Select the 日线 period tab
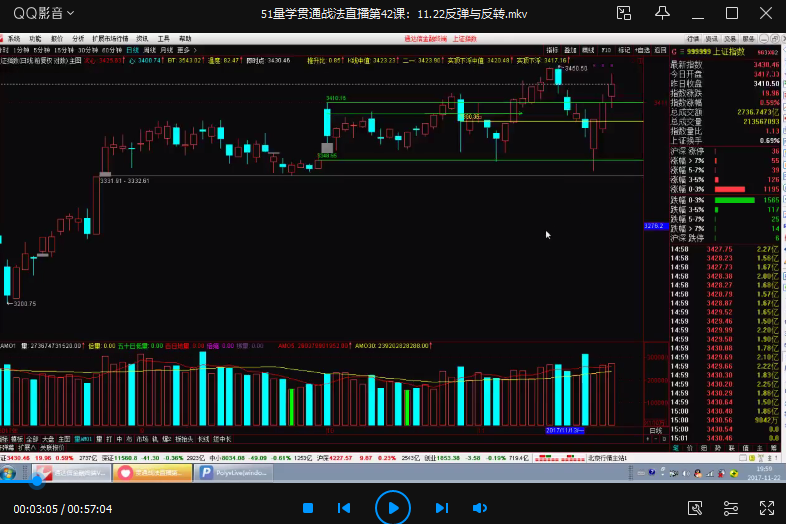This screenshot has height=524, width=786. point(130,49)
